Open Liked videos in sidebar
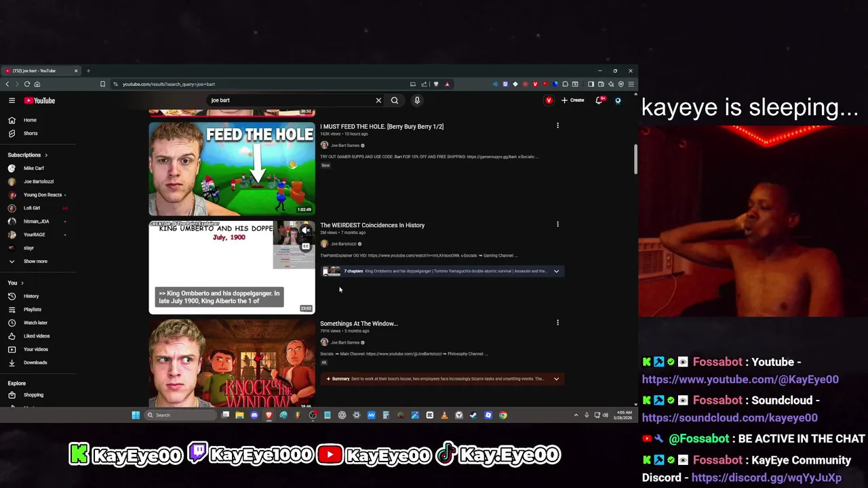 tap(38, 336)
